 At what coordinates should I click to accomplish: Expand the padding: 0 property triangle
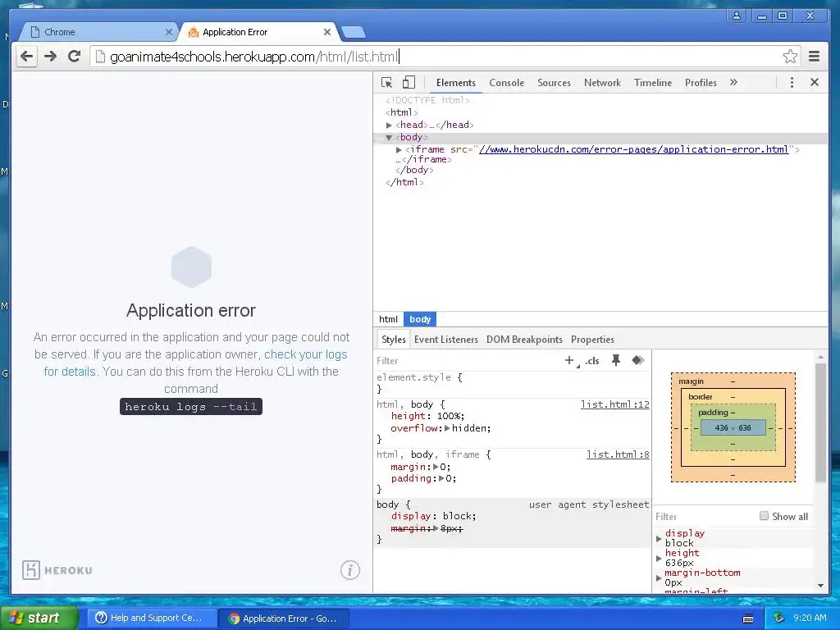tap(441, 478)
